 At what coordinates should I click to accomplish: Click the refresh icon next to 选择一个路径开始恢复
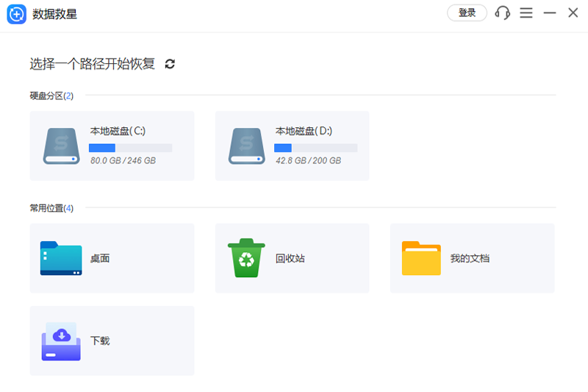[x=170, y=64]
